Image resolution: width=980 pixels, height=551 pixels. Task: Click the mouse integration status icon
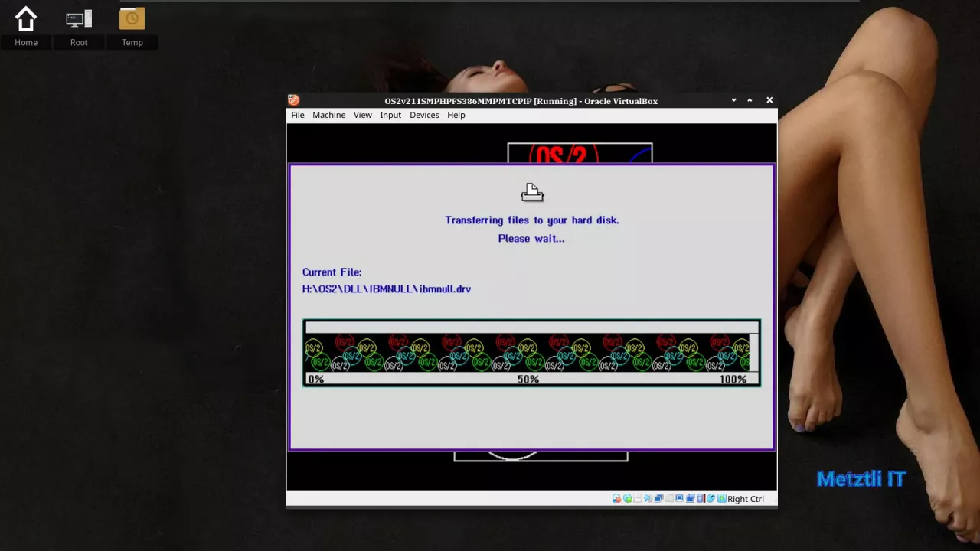(x=710, y=498)
